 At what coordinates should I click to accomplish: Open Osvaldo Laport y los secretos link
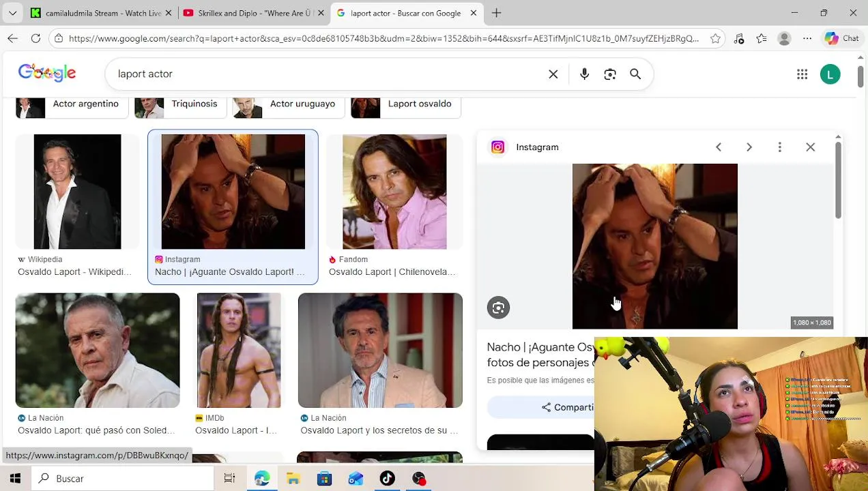click(379, 431)
